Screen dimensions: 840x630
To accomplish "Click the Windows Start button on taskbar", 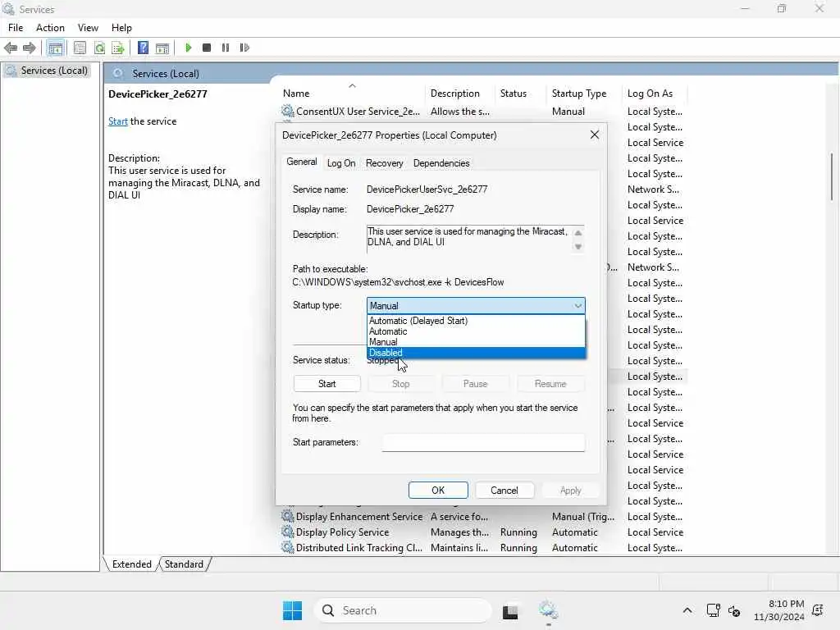I will (293, 610).
